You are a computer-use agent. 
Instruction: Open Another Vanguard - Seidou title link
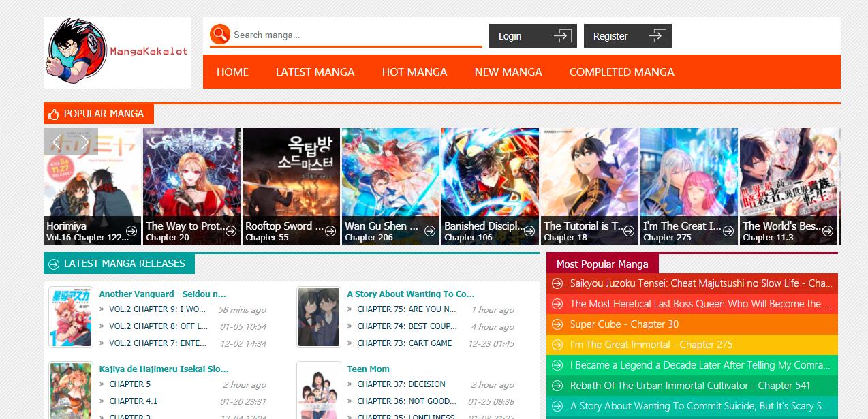coord(162,294)
